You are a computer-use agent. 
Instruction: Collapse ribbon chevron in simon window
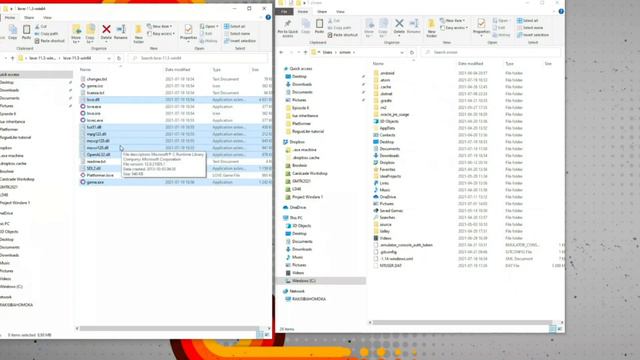point(555,11)
